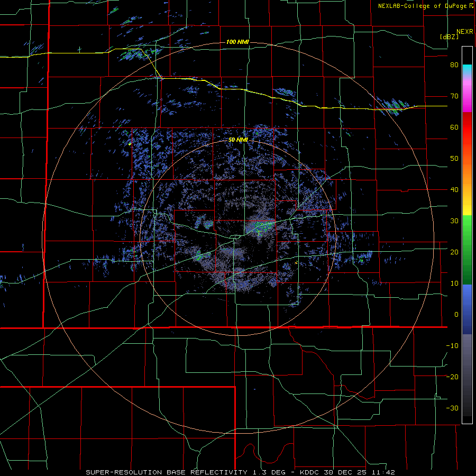Click the 40 value on dBZ scale

tap(454, 190)
